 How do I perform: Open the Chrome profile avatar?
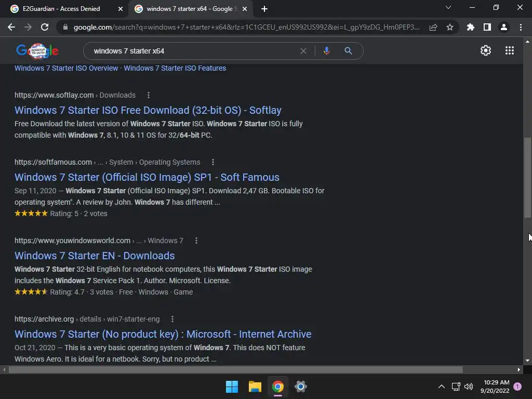504,27
